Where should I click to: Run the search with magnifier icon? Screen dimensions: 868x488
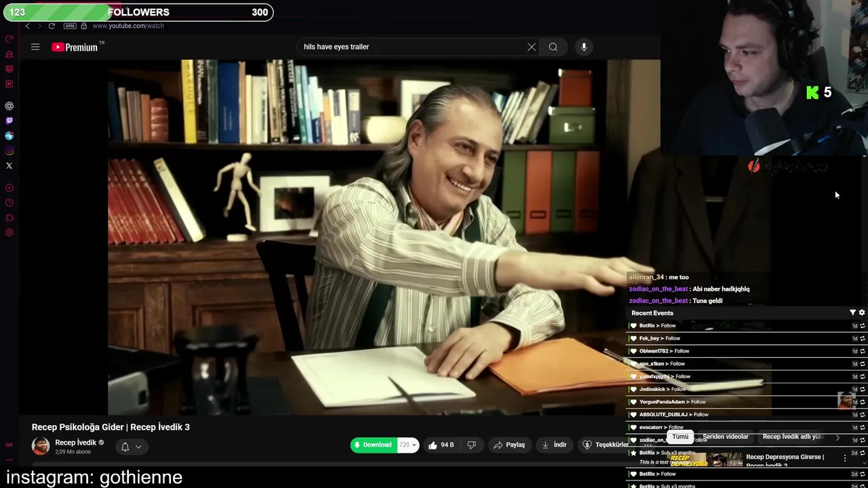click(x=553, y=47)
